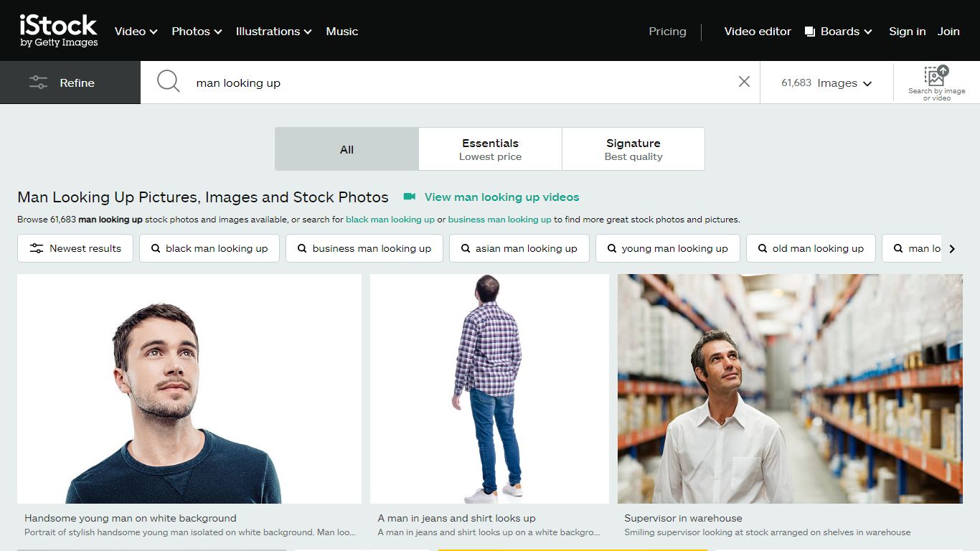This screenshot has height=551, width=980.
Task: Click title Supervisor in warehouse
Action: click(683, 518)
